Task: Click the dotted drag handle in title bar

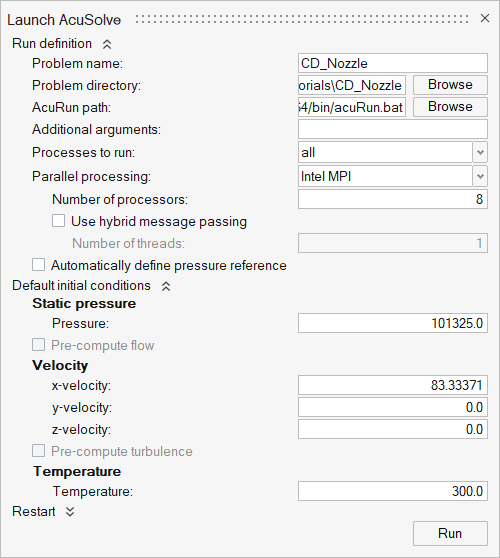Action: (302, 19)
